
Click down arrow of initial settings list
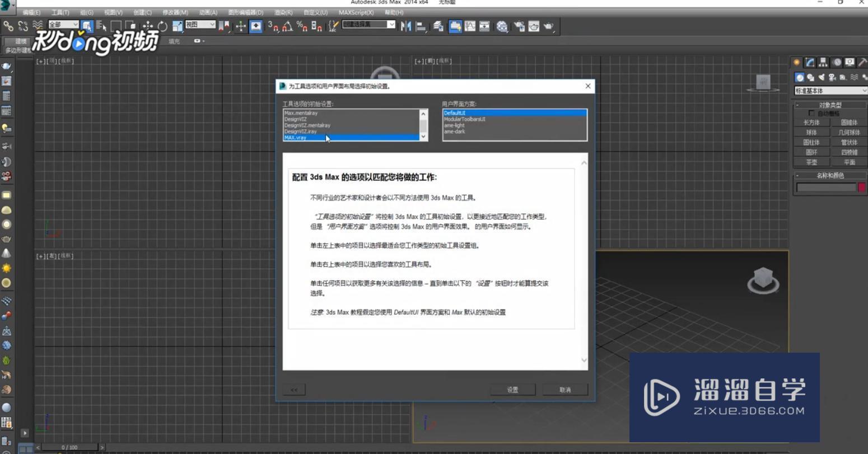click(423, 137)
